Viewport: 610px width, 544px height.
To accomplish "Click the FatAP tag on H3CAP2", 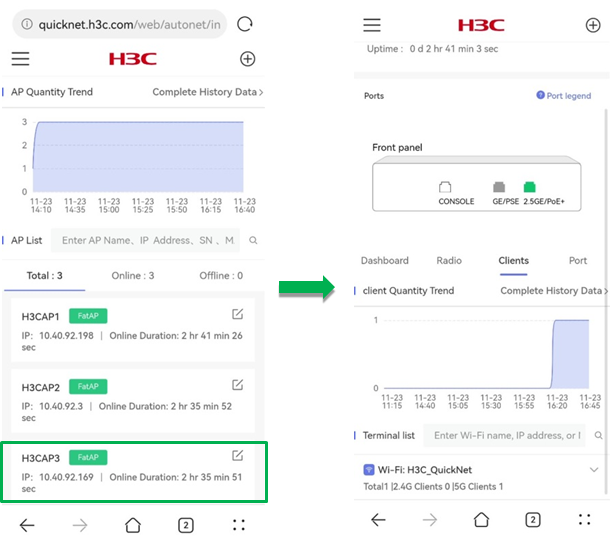I will [x=88, y=386].
